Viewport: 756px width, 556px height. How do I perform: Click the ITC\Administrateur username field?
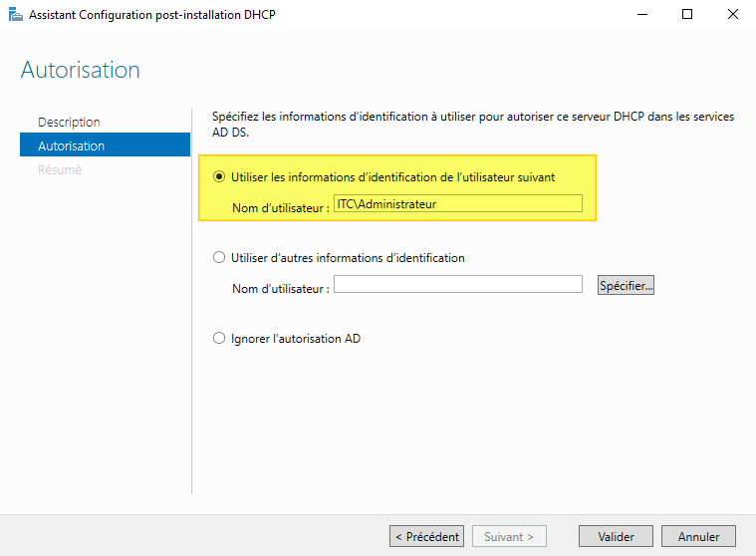[x=457, y=203]
